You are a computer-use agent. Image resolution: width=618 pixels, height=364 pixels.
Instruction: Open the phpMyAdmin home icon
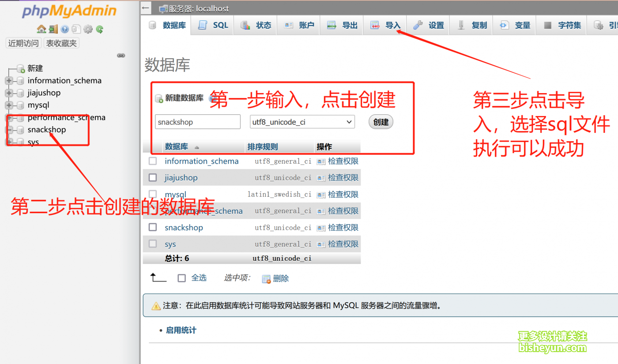point(41,29)
